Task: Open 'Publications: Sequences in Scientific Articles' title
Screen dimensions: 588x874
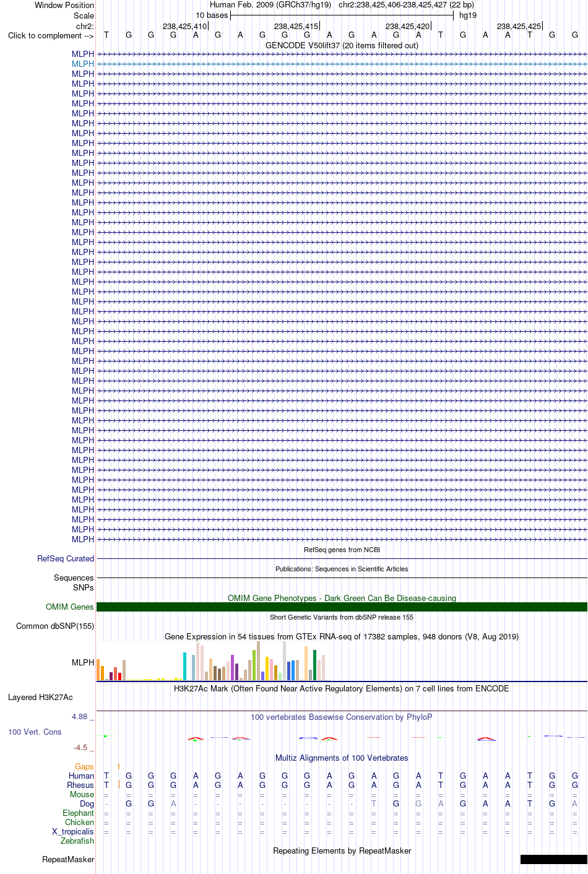Action: click(342, 569)
